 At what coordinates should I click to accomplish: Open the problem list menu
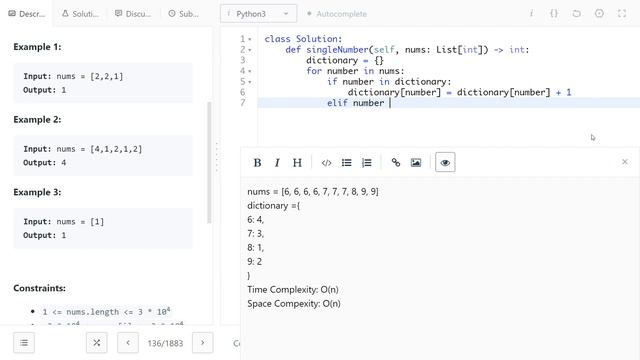tap(24, 343)
